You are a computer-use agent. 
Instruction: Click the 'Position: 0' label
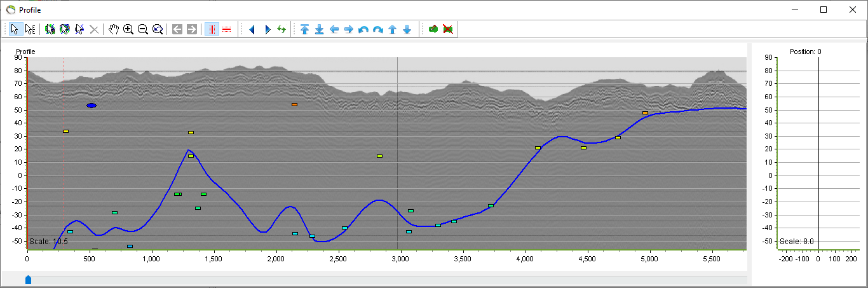pyautogui.click(x=806, y=51)
